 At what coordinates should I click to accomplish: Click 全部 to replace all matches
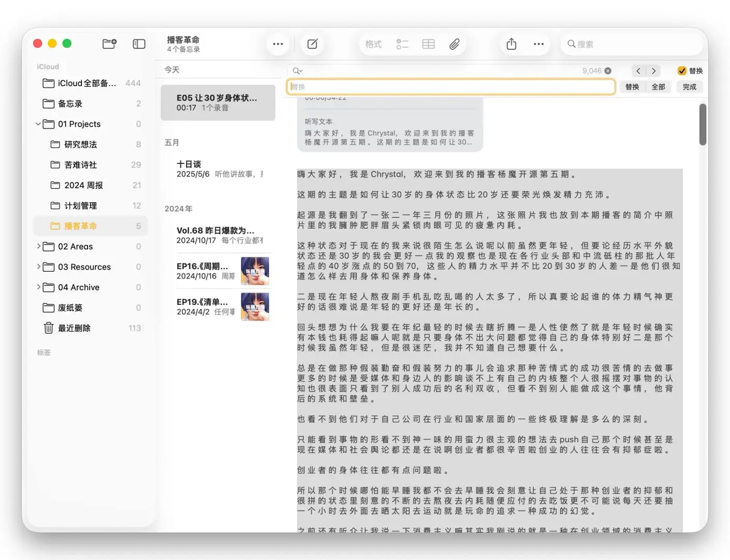click(658, 87)
